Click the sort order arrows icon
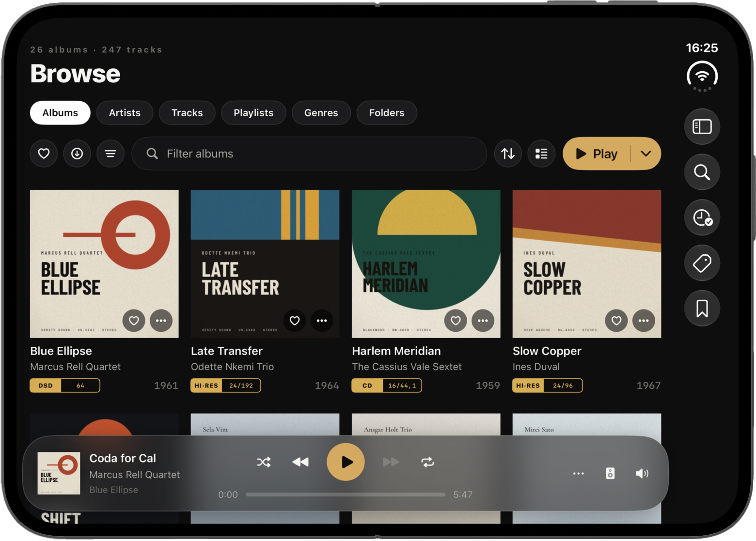Image resolution: width=756 pixels, height=541 pixels. 508,154
